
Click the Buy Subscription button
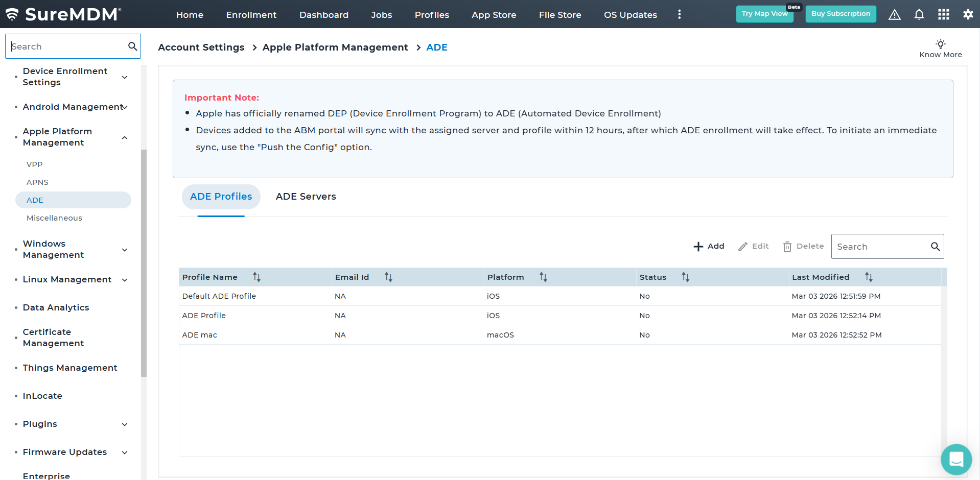tap(841, 14)
